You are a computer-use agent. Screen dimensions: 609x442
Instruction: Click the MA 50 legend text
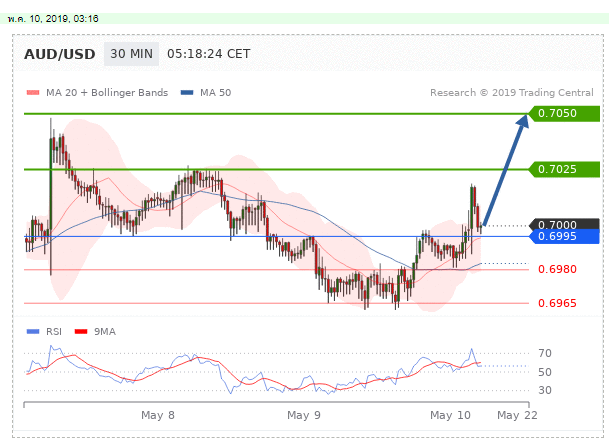click(216, 92)
